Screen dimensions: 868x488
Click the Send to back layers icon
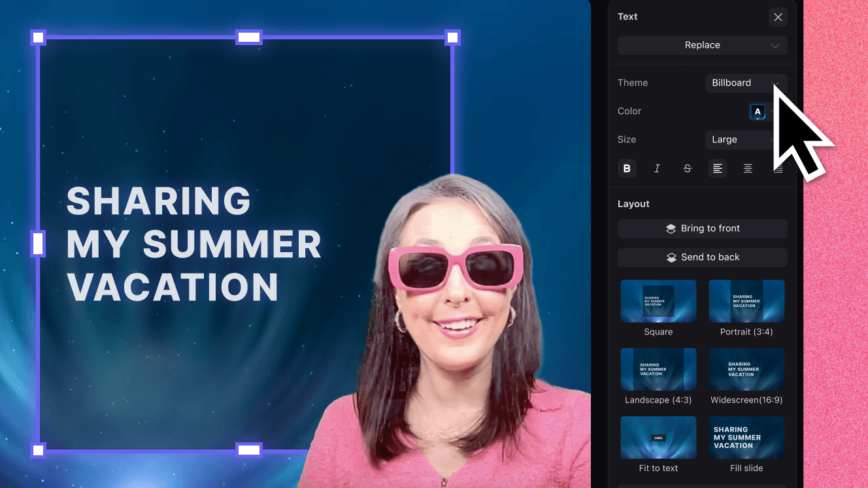671,257
